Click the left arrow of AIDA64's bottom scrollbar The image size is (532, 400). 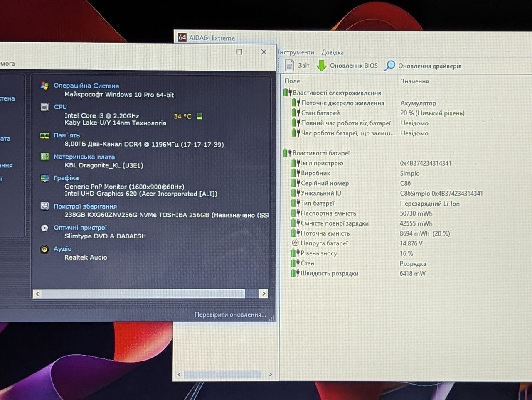[x=179, y=374]
